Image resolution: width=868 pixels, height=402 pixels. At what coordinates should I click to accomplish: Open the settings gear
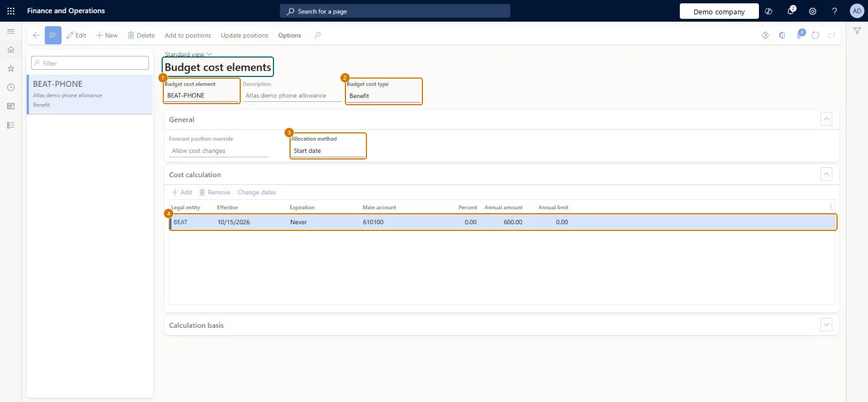click(x=813, y=11)
